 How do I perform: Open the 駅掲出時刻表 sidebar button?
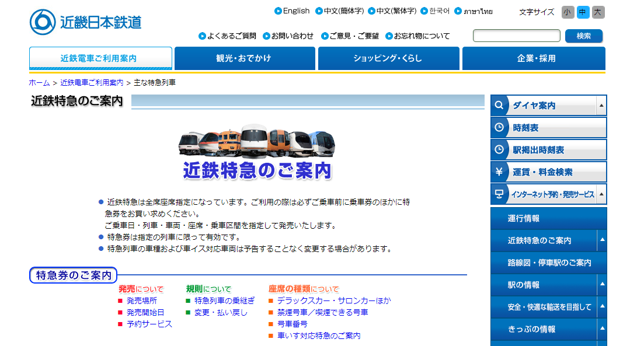pyautogui.click(x=548, y=150)
